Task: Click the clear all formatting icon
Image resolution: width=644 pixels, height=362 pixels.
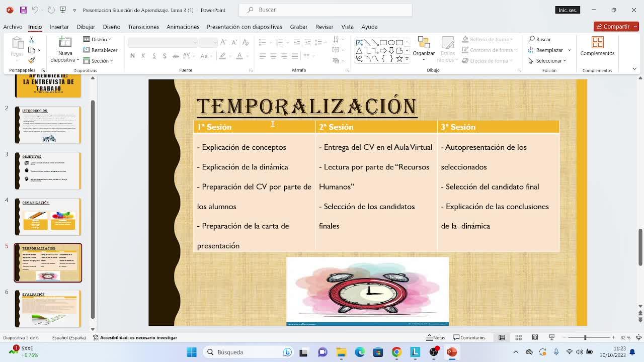Action: click(x=245, y=42)
